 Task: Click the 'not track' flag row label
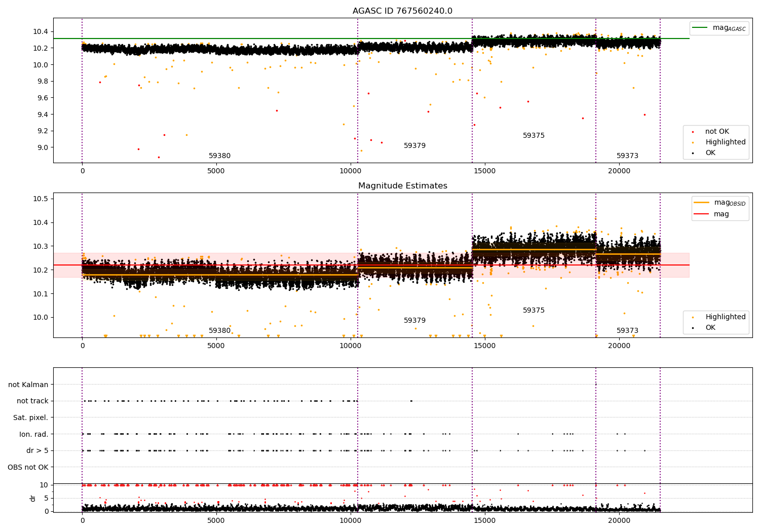click(32, 401)
